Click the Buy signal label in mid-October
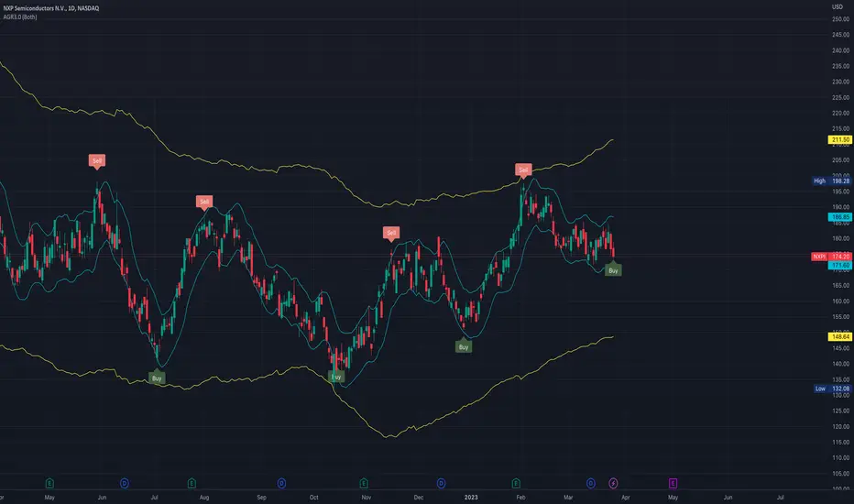This screenshot has width=854, height=504. [x=336, y=377]
